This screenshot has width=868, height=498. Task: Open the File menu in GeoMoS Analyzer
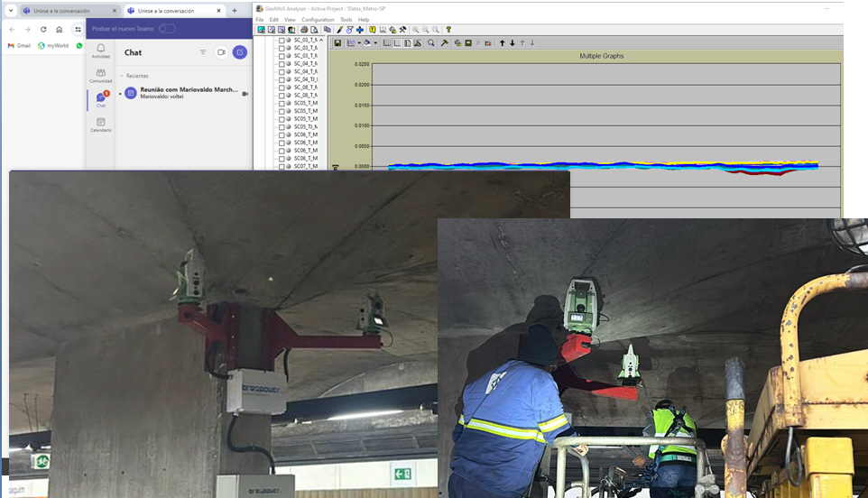pyautogui.click(x=260, y=19)
